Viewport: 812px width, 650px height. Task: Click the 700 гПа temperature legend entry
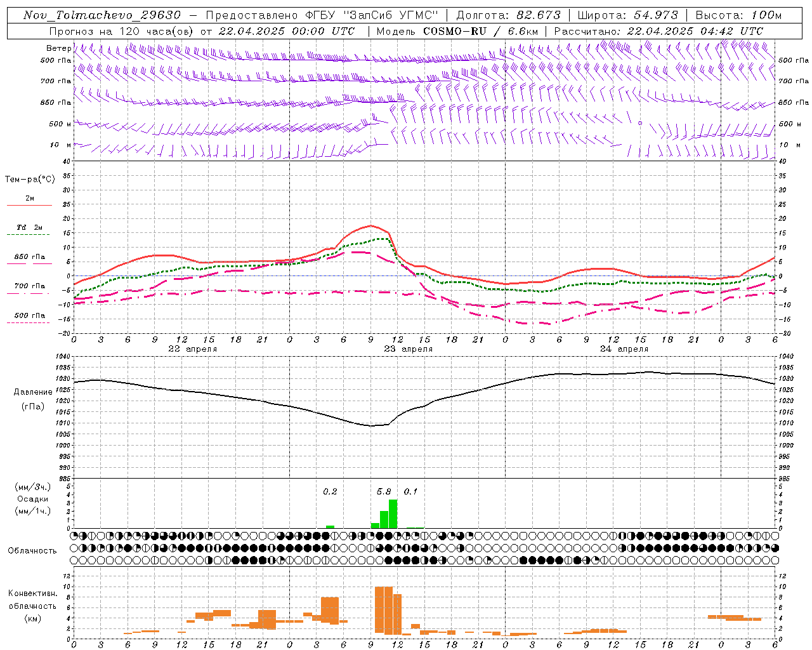30,286
